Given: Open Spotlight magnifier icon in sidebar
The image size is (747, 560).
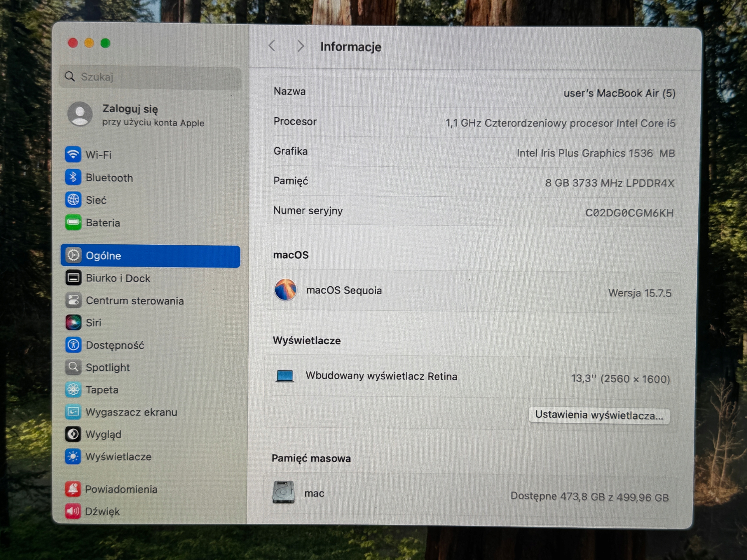Looking at the screenshot, I should (73, 367).
